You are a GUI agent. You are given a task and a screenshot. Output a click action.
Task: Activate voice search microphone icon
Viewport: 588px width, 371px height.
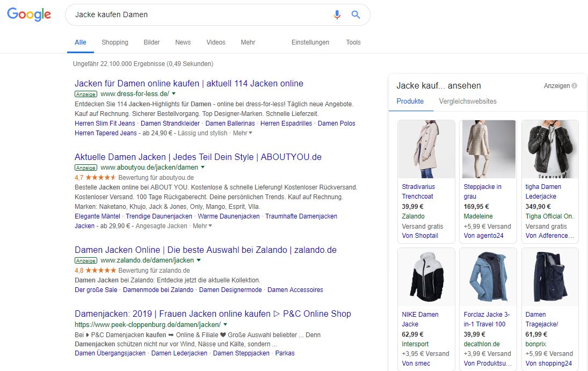[337, 14]
